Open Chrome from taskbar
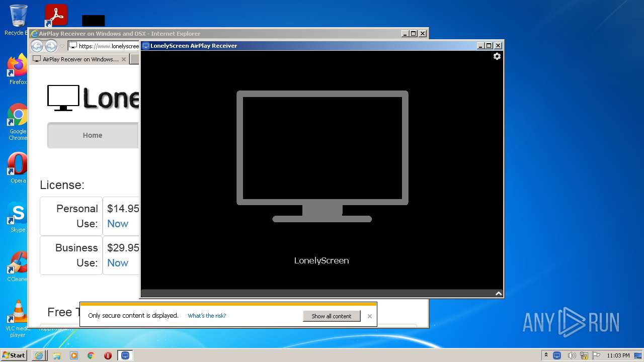 [91, 355]
